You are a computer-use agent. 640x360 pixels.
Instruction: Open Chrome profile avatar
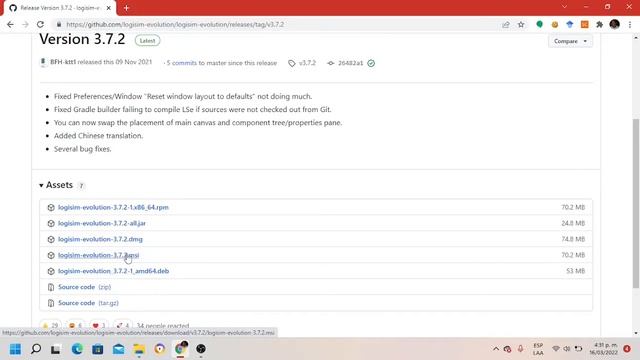click(x=614, y=24)
